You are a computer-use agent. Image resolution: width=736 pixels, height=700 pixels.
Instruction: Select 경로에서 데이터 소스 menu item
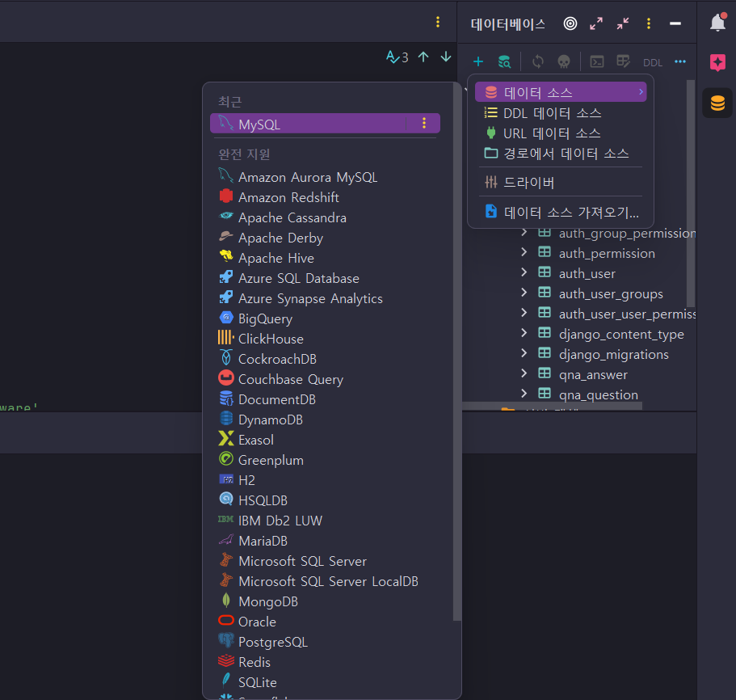561,154
